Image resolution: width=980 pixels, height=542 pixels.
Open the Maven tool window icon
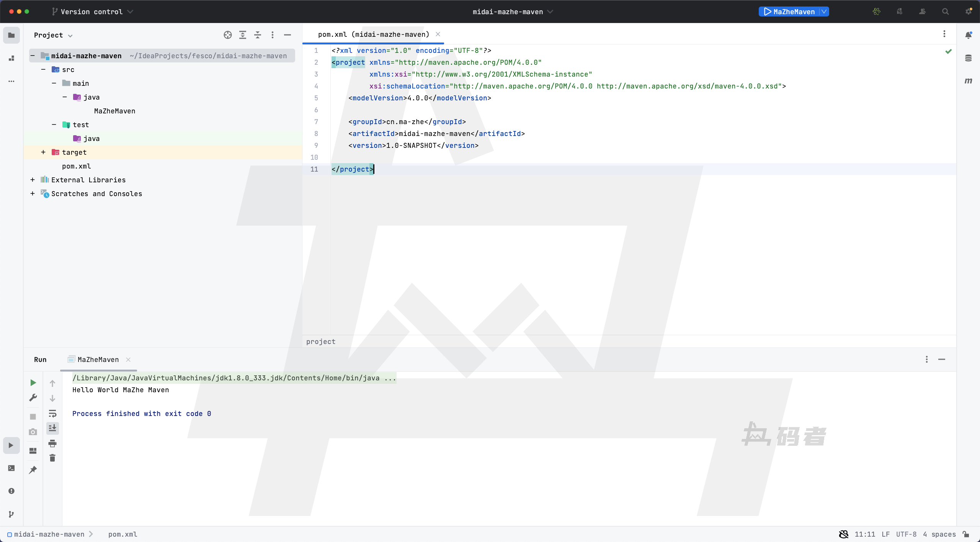point(968,81)
